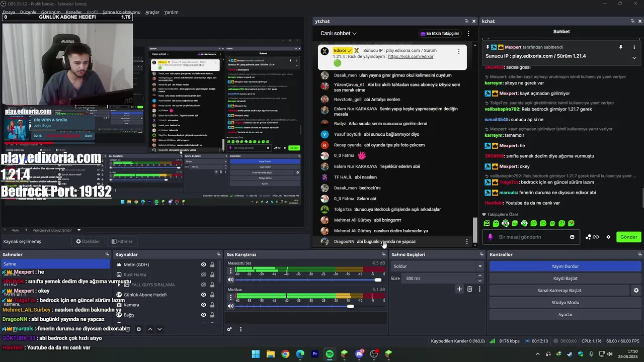
Task: Open kchat pinned message three-dot menu
Action: coord(634,47)
